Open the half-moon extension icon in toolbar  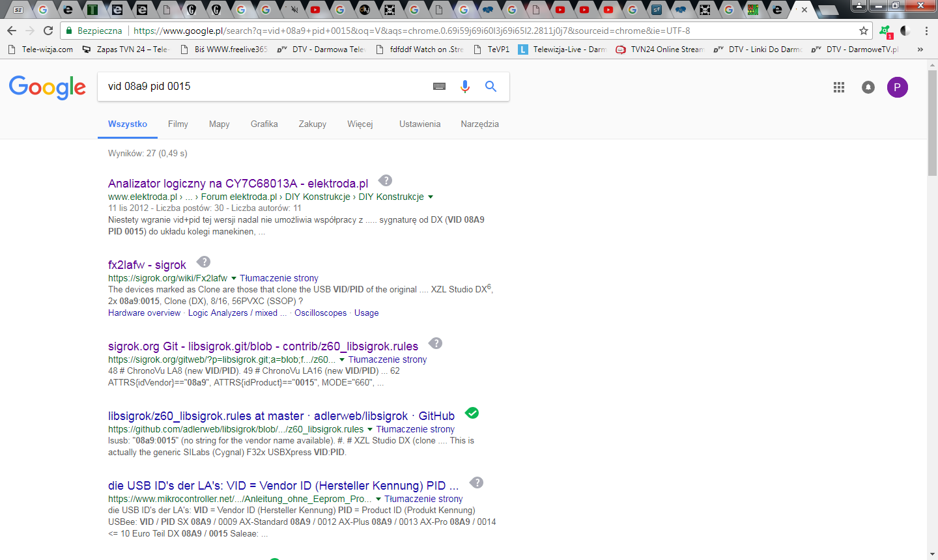[905, 31]
